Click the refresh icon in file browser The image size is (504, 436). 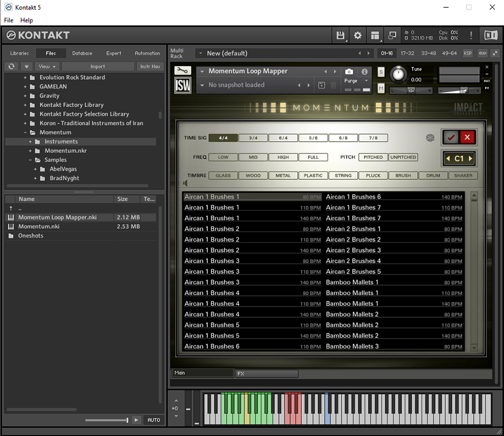[x=12, y=66]
